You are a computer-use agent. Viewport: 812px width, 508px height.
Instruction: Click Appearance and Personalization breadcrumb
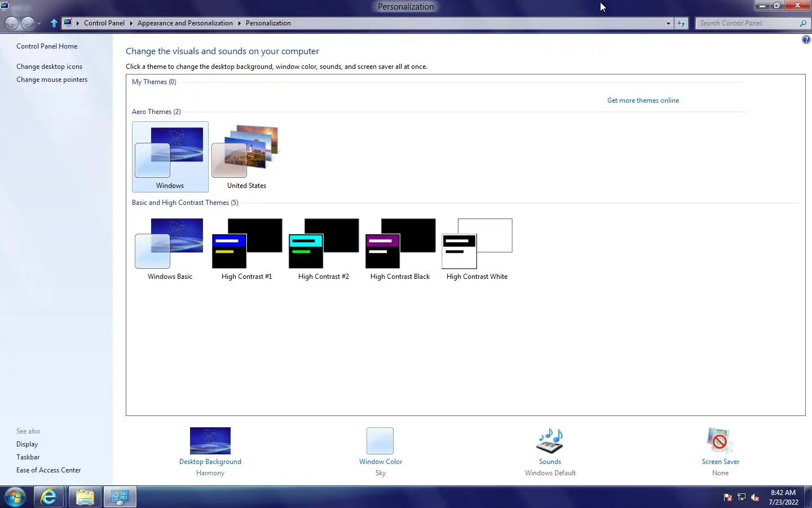185,23
